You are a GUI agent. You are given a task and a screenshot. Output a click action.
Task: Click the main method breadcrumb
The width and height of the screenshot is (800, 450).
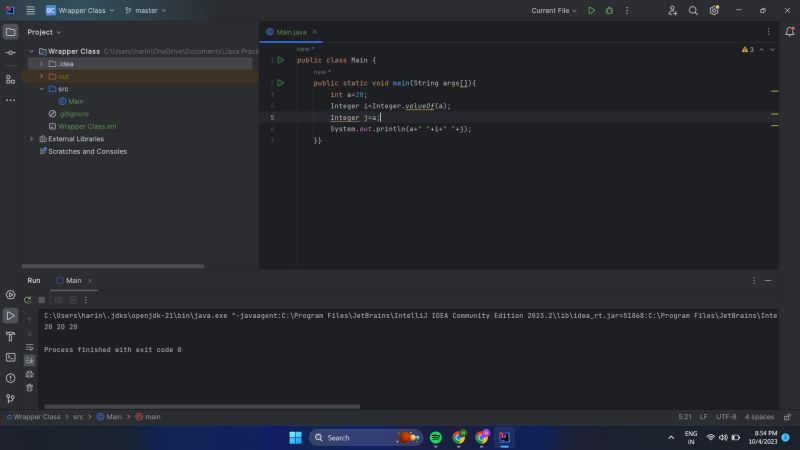[x=148, y=417]
